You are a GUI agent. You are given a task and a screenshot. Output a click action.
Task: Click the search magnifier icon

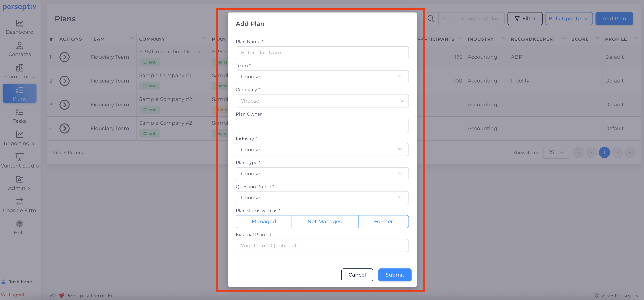431,18
